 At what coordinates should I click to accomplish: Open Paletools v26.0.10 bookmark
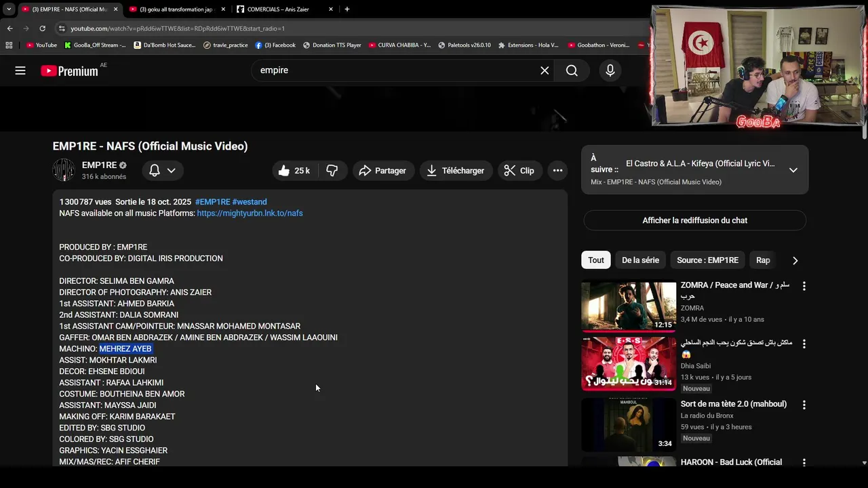tap(465, 45)
